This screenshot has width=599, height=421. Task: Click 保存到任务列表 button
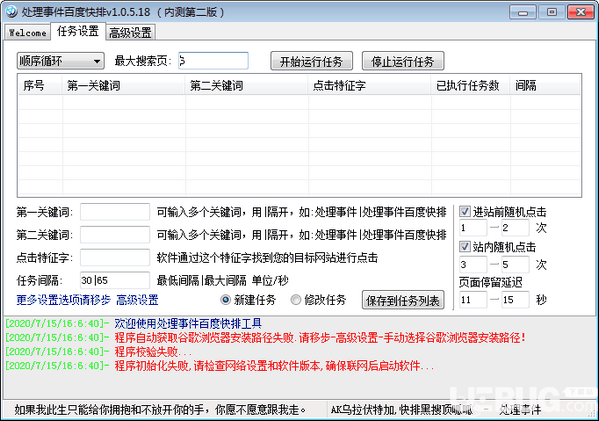point(403,300)
